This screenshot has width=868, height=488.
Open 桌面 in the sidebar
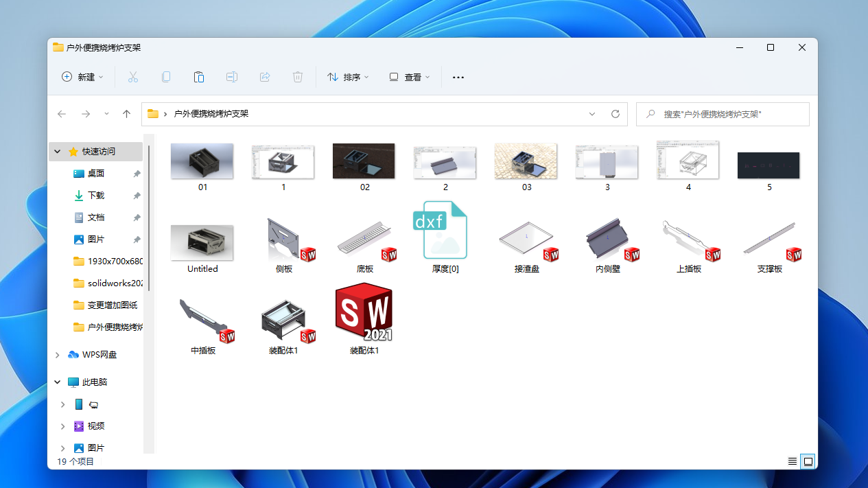(x=95, y=174)
